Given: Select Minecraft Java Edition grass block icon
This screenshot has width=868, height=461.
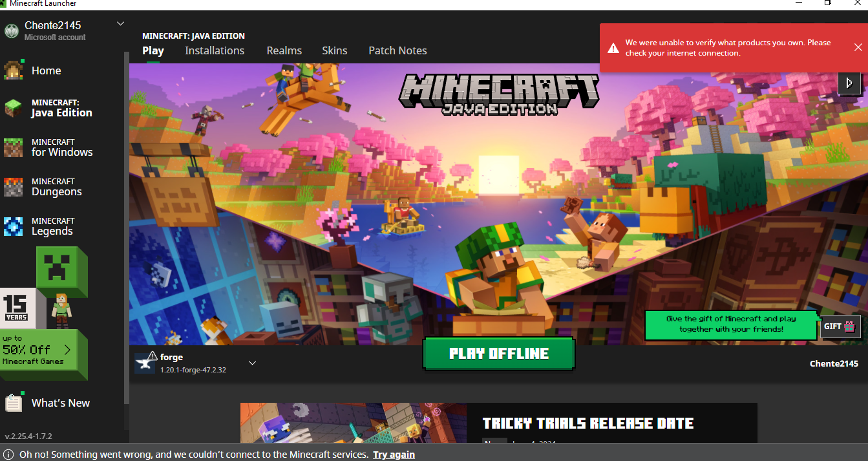Looking at the screenshot, I should [14, 108].
